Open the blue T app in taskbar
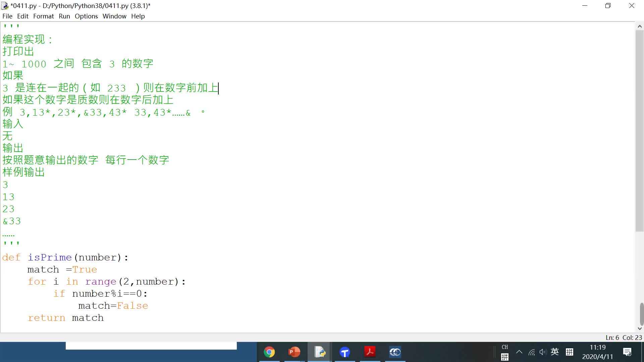The width and height of the screenshot is (644, 362). (x=345, y=352)
